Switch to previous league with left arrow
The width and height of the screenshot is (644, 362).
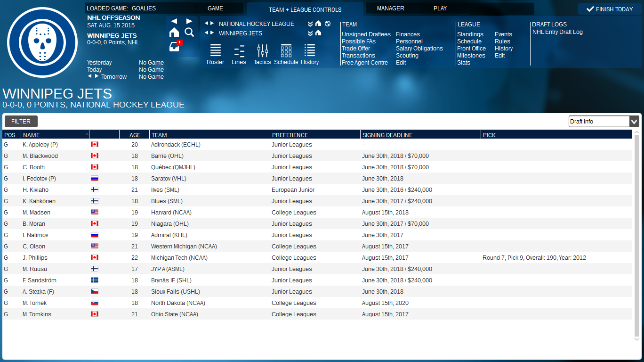(206, 24)
